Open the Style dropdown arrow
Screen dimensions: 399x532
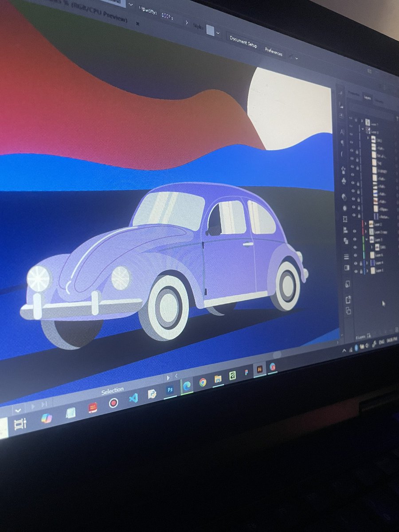tap(218, 33)
